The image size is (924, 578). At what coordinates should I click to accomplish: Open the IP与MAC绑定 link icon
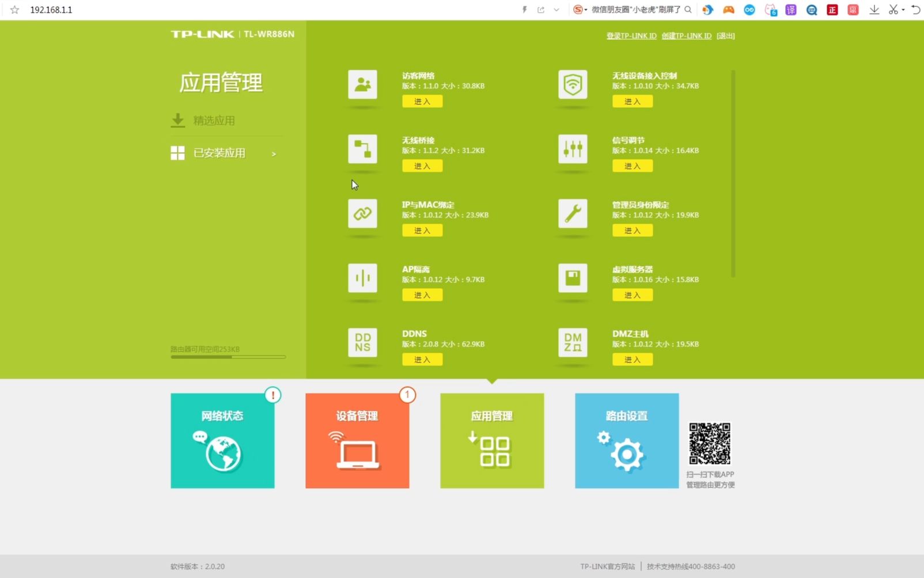coord(362,214)
